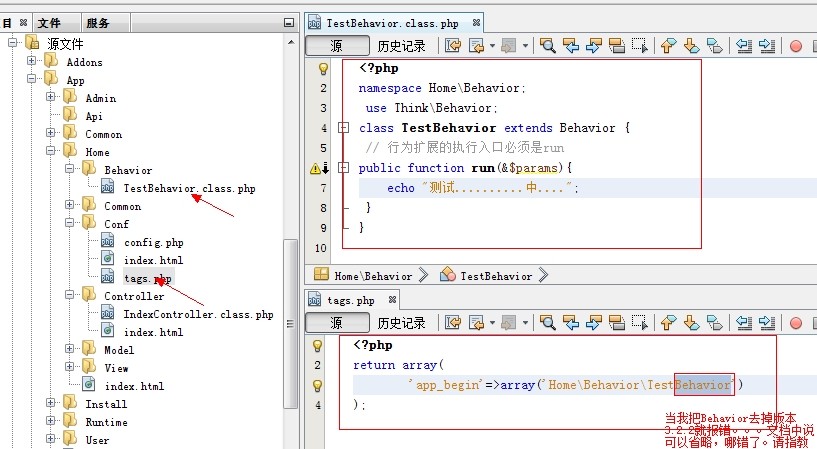Click Toggle Rectangular Selection icon in tags.php toolbar
The width and height of the screenshot is (817, 449).
pyautogui.click(x=641, y=323)
